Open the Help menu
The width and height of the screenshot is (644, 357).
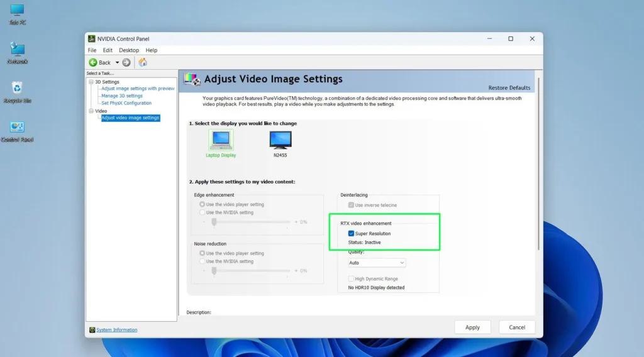coord(151,50)
